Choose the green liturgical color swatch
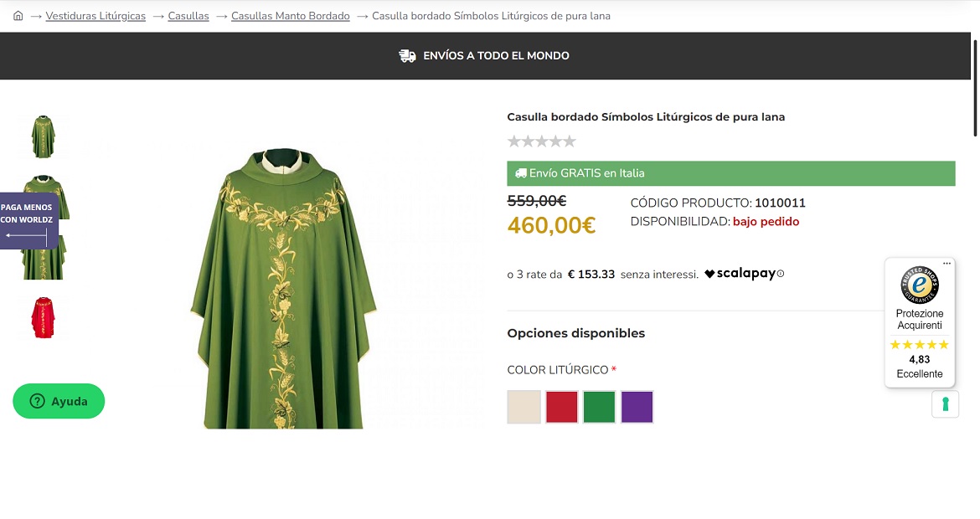Viewport: 980px width, 519px height. coord(599,407)
